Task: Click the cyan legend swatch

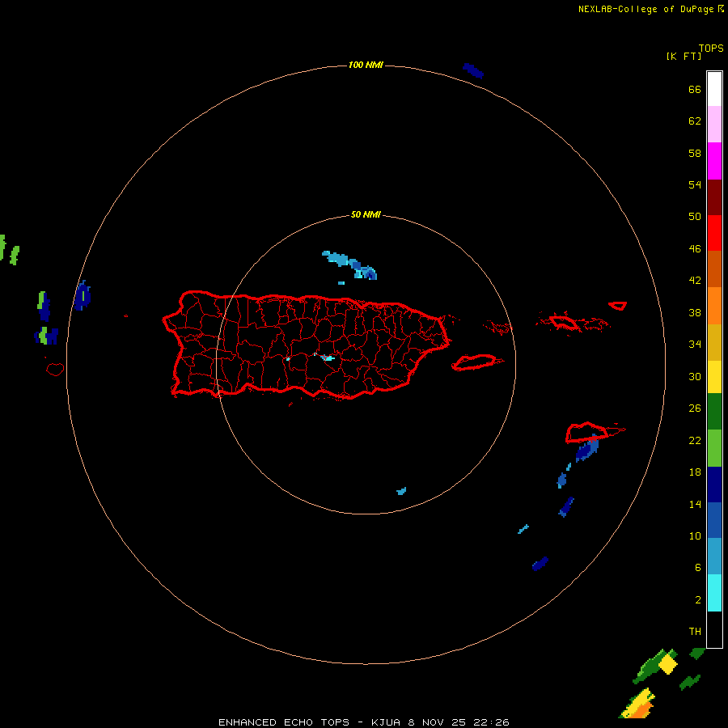Action: pyautogui.click(x=714, y=593)
